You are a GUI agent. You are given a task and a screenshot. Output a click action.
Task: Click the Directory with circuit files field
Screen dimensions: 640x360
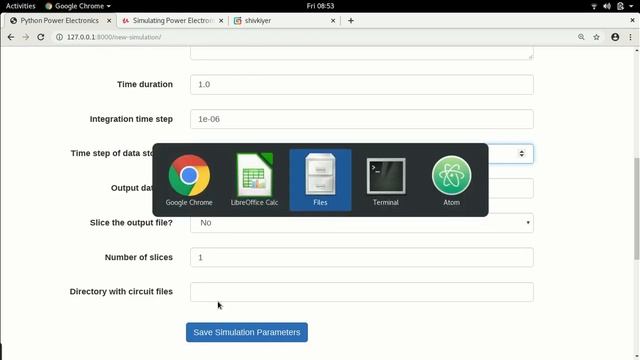362,292
